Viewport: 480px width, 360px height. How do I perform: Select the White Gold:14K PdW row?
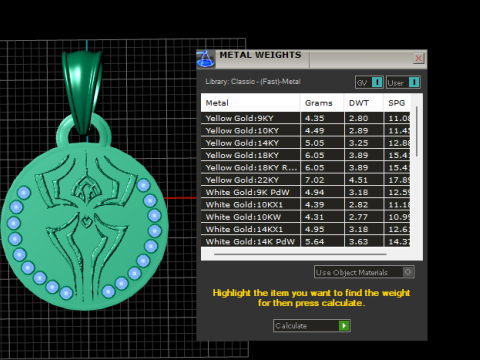coord(306,241)
